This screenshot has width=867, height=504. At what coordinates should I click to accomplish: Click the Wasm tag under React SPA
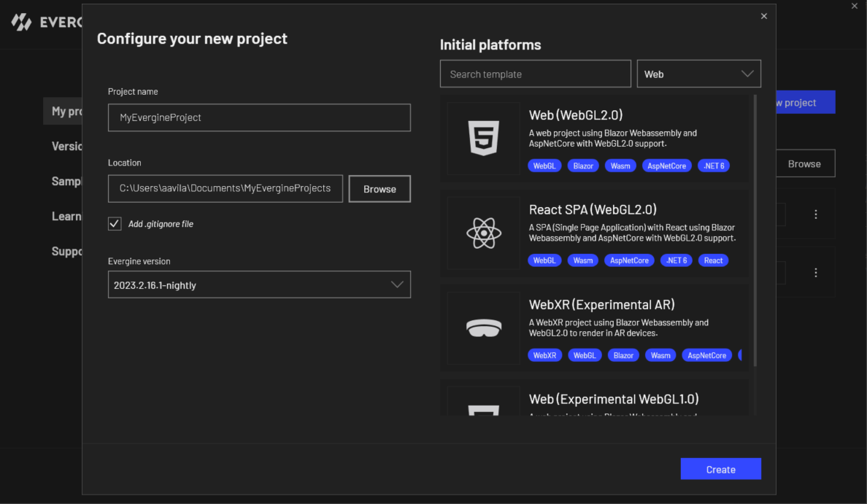tap(583, 260)
